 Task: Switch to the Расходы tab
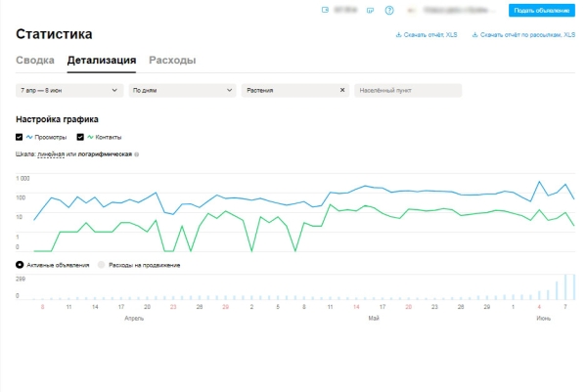point(172,61)
